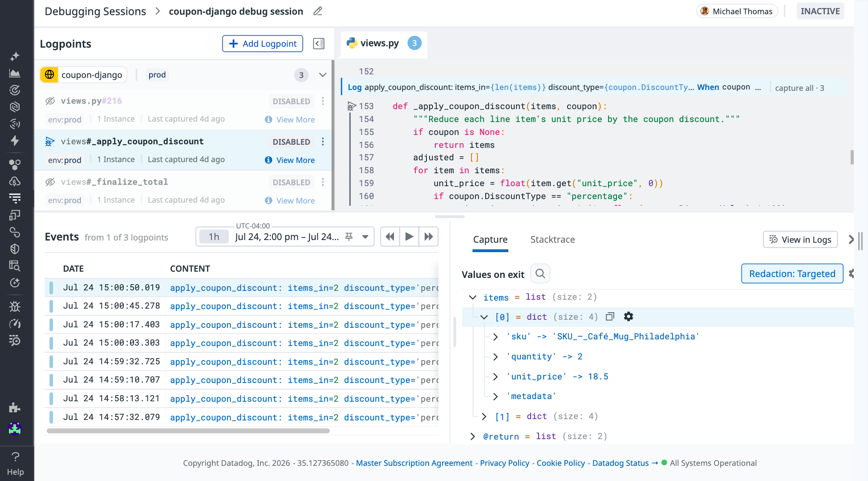
Task: Expand the [1] dict tree node
Action: [484, 416]
